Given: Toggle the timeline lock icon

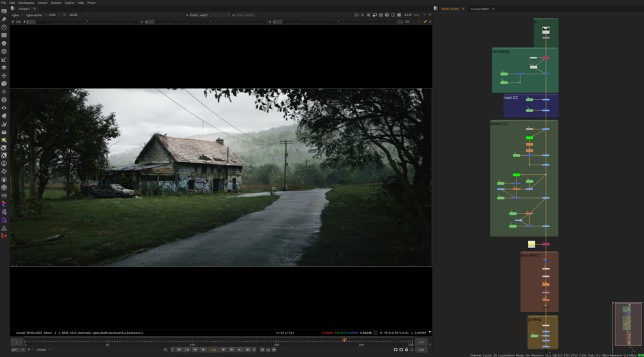Looking at the screenshot, I should pyautogui.click(x=407, y=349).
